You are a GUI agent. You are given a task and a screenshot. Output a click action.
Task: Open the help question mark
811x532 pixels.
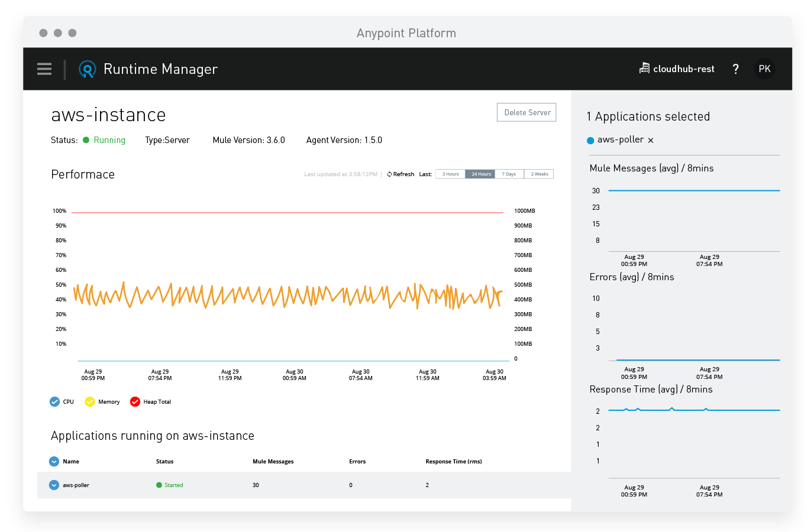click(735, 69)
